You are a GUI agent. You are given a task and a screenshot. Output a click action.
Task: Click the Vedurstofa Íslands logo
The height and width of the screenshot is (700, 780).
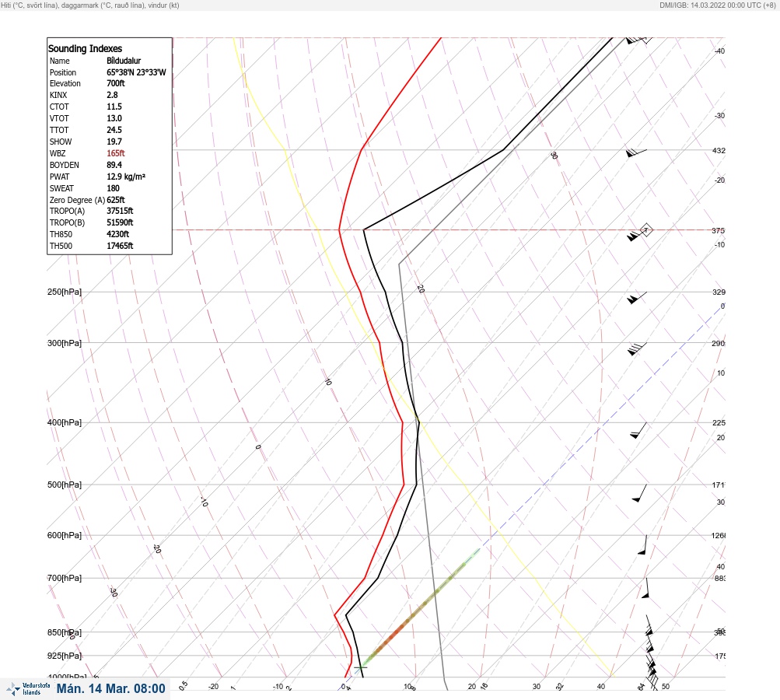point(28,689)
